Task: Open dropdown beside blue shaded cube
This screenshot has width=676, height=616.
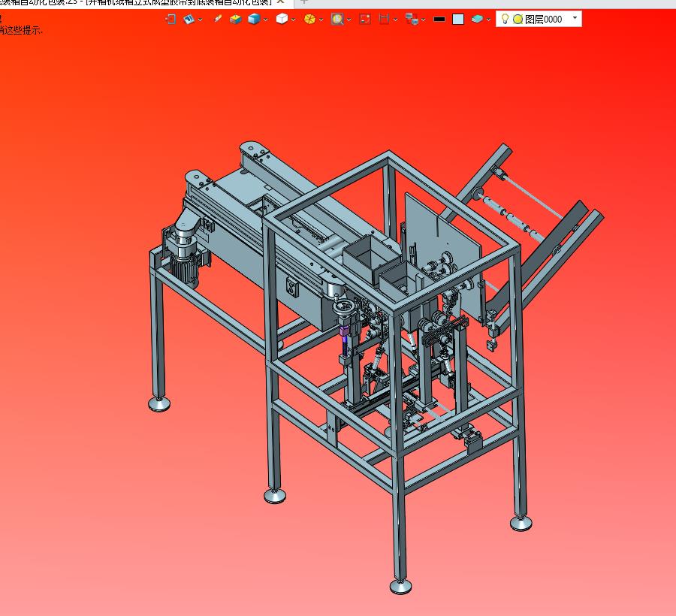Action: pyautogui.click(x=266, y=20)
